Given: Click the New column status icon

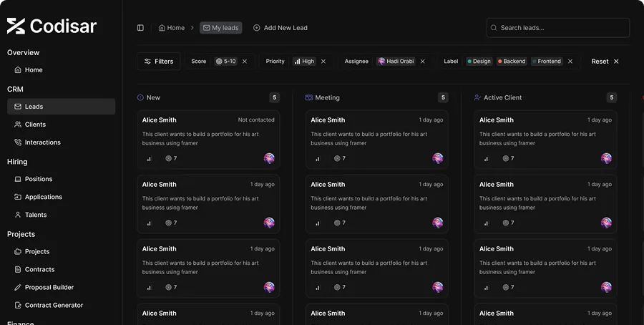Looking at the screenshot, I should click(140, 97).
